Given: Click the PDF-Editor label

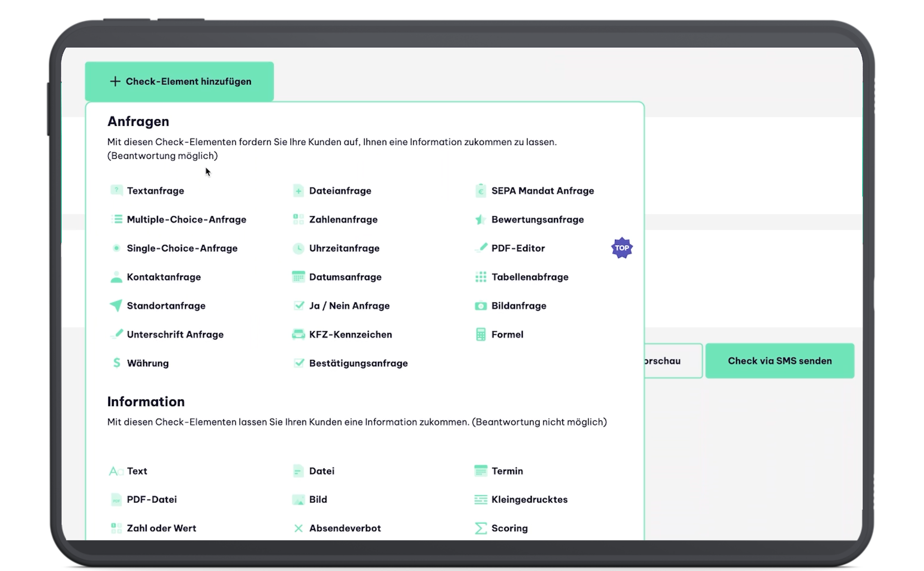Looking at the screenshot, I should click(x=518, y=248).
